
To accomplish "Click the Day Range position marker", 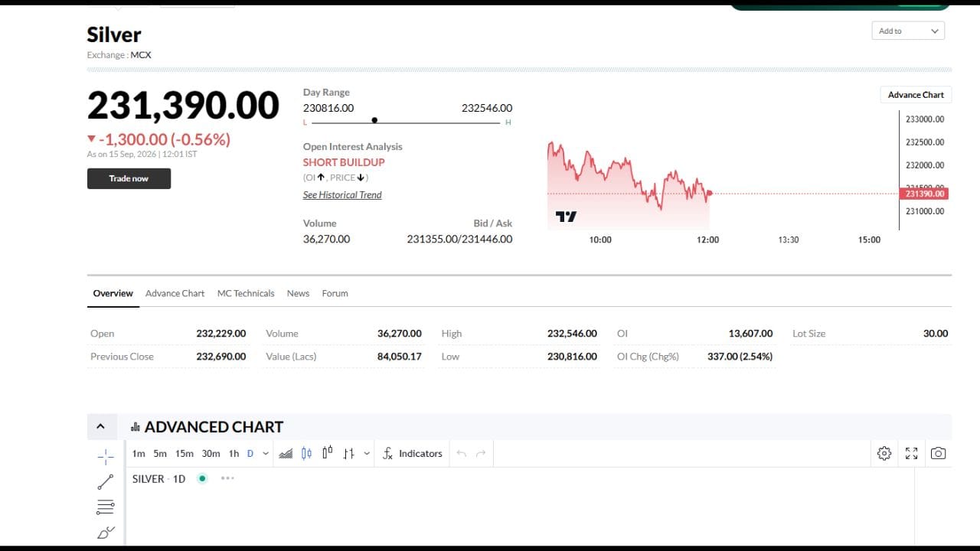I will [x=374, y=120].
